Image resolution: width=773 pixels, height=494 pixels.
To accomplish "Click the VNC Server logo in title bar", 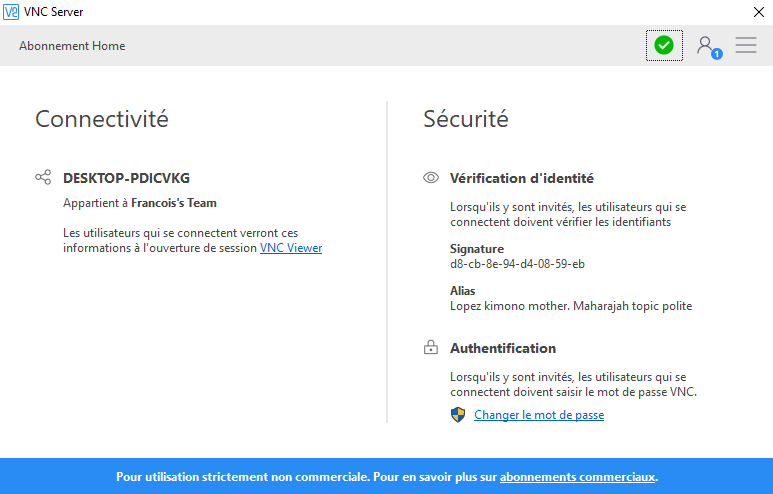I will click(x=11, y=11).
